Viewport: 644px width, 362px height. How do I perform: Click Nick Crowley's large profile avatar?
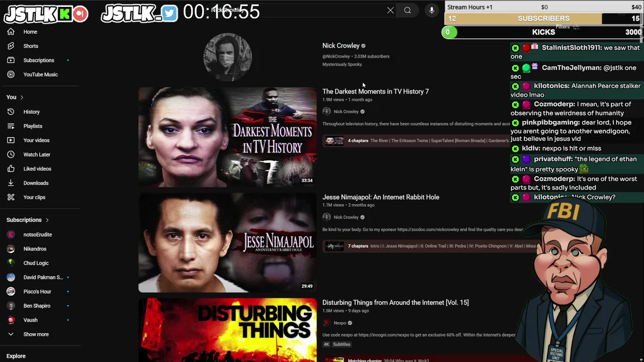(227, 57)
